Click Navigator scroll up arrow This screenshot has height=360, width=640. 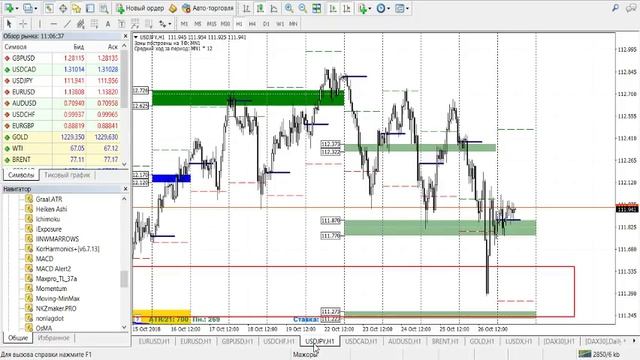124,198
